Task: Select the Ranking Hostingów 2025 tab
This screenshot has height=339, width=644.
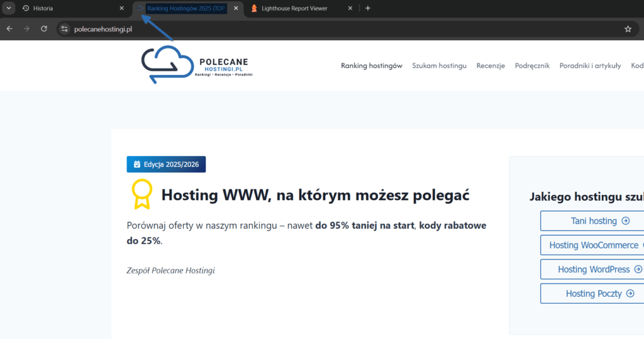Action: click(x=188, y=8)
